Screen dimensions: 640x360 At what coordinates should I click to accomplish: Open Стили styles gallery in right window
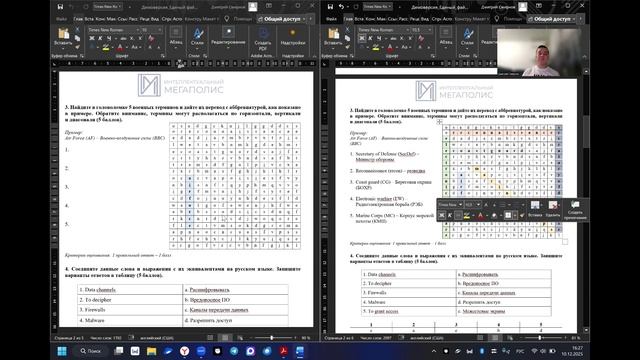468,37
